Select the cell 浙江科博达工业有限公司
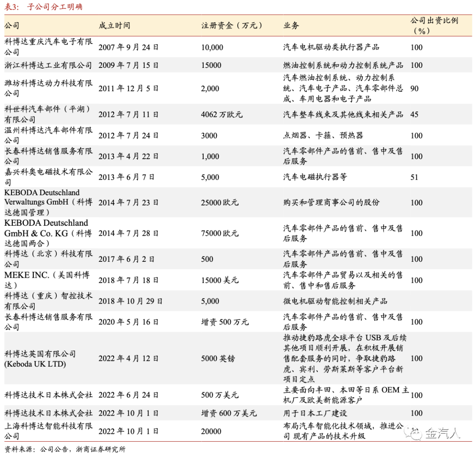This screenshot has width=476, height=454. point(48,65)
